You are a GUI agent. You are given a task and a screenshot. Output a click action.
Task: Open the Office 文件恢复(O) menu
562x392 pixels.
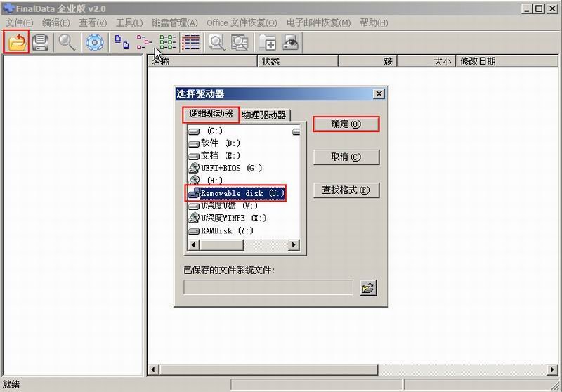[x=242, y=23]
